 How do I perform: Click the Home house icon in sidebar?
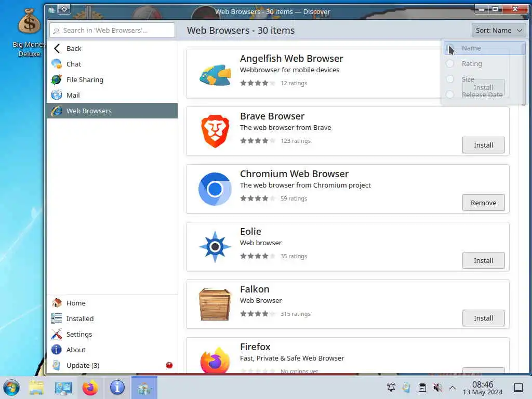57,303
